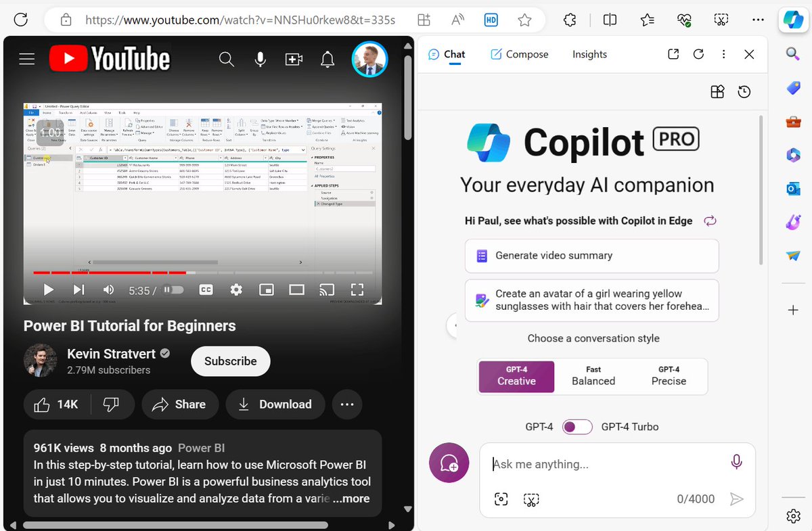Image resolution: width=812 pixels, height=531 pixels.
Task: Focus the Ask me anything input
Action: coord(606,464)
